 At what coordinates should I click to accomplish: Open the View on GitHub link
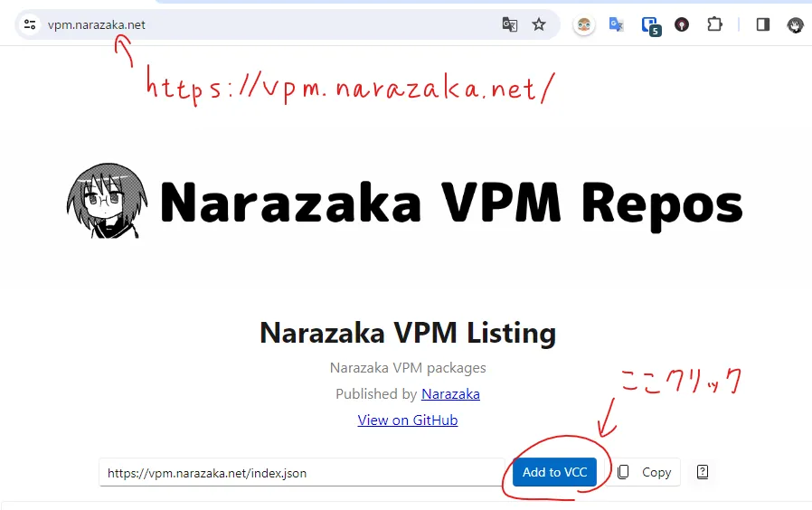408,420
